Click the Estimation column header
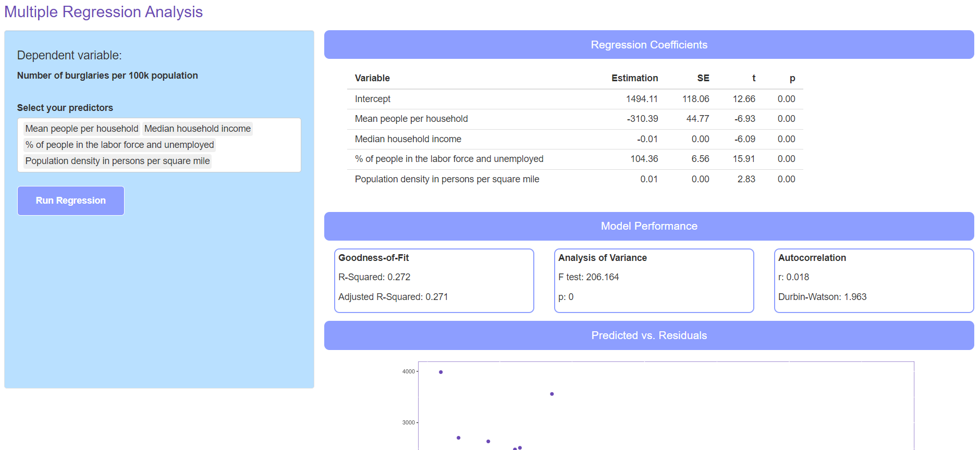 tap(634, 78)
